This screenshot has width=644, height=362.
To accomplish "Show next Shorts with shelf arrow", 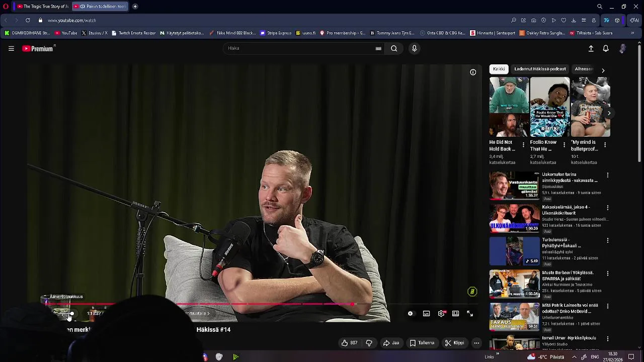I will click(x=609, y=113).
